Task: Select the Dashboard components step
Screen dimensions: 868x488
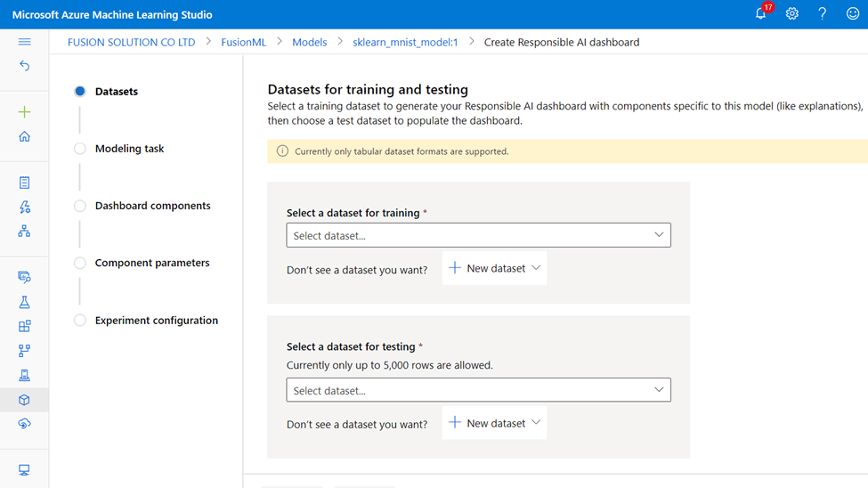Action: 142,206
